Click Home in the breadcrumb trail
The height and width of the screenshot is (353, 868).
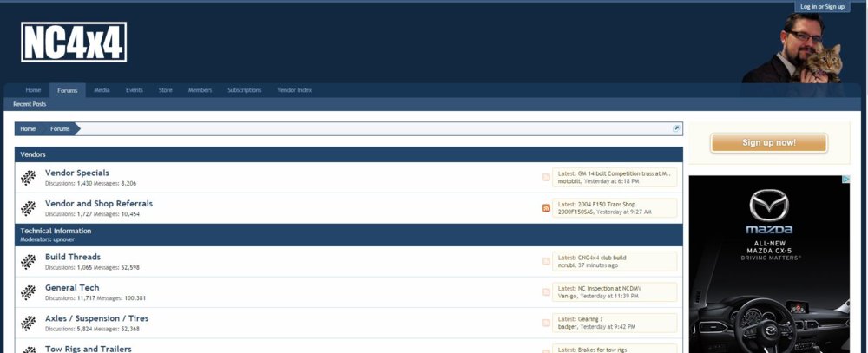pyautogui.click(x=28, y=129)
